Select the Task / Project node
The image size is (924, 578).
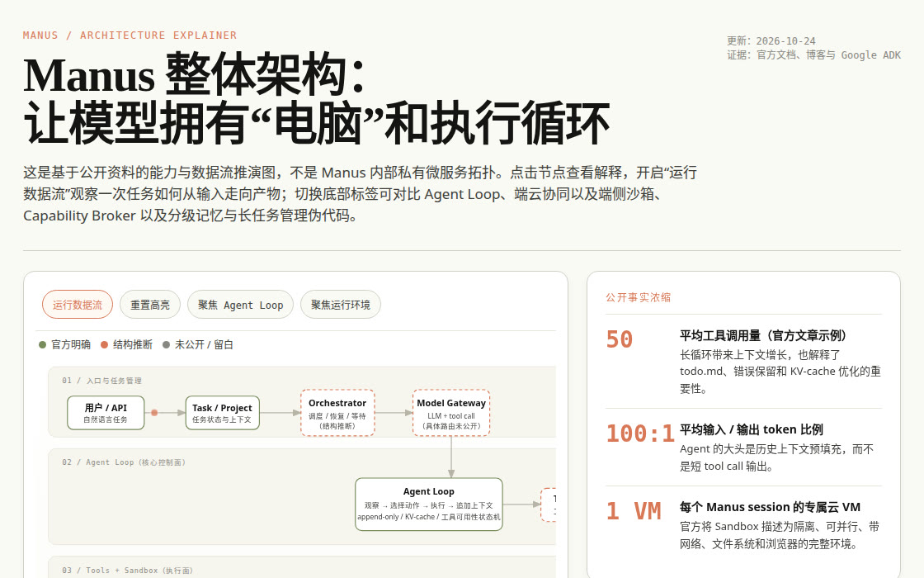pos(222,413)
